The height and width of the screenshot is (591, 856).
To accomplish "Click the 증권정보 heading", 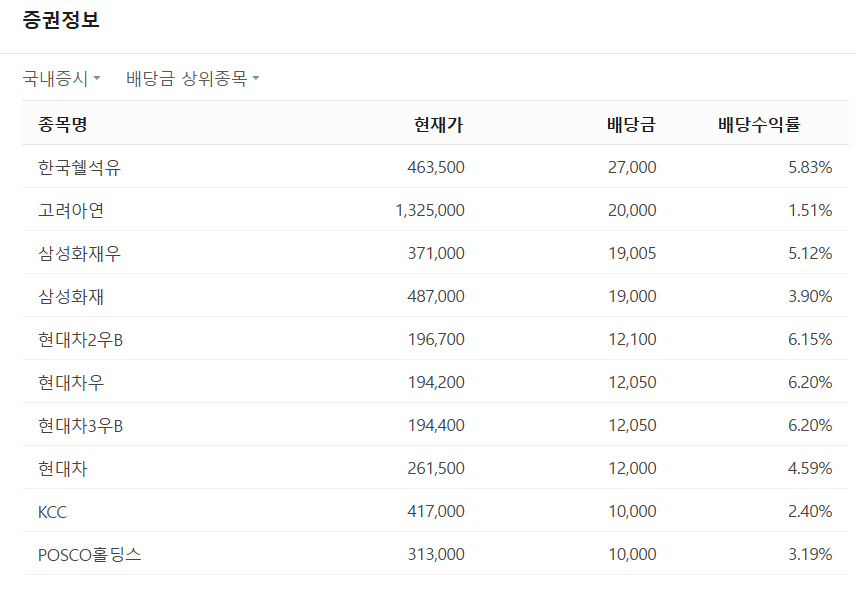I will point(61,20).
